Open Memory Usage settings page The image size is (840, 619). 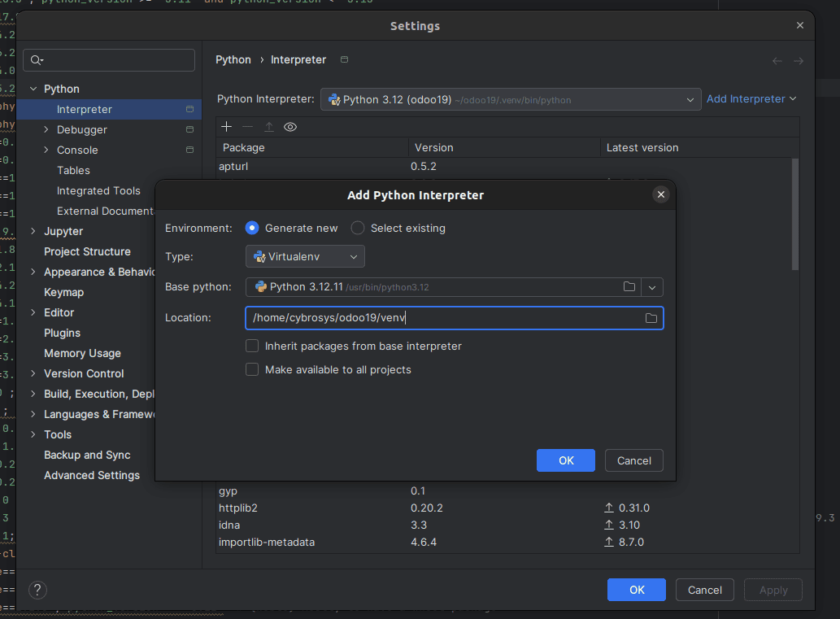[82, 354]
